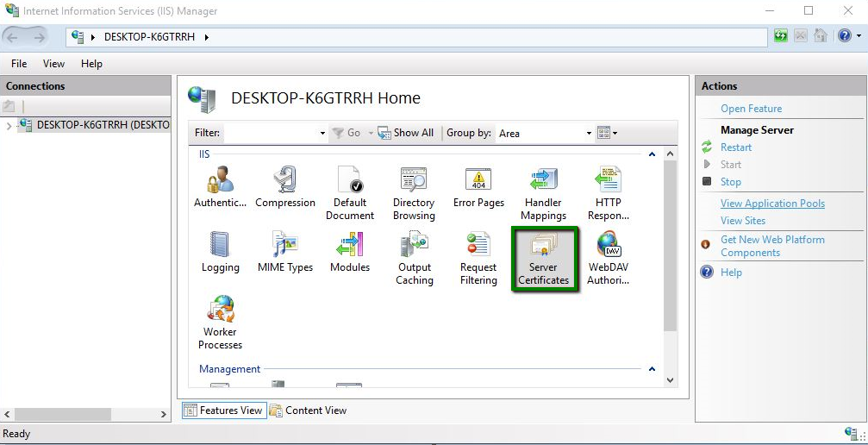Click Show All in filter bar
Viewport: 868px width, 445px height.
tap(407, 133)
